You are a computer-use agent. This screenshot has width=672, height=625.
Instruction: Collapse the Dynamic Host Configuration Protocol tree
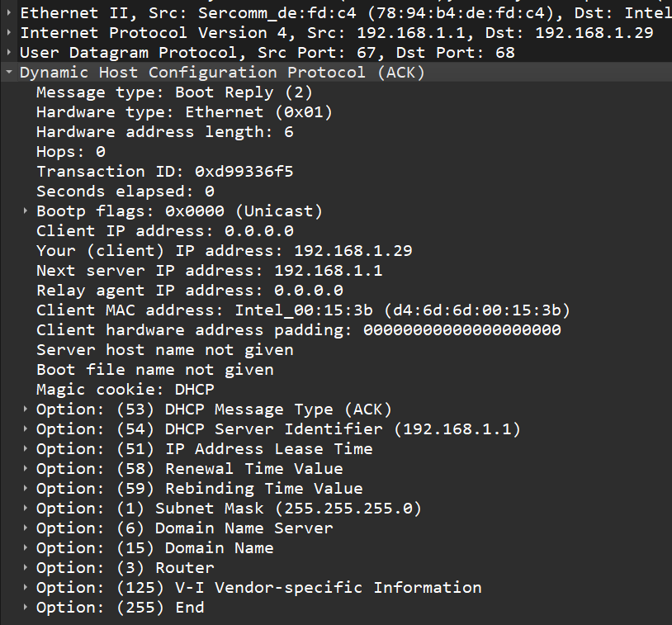(x=8, y=73)
